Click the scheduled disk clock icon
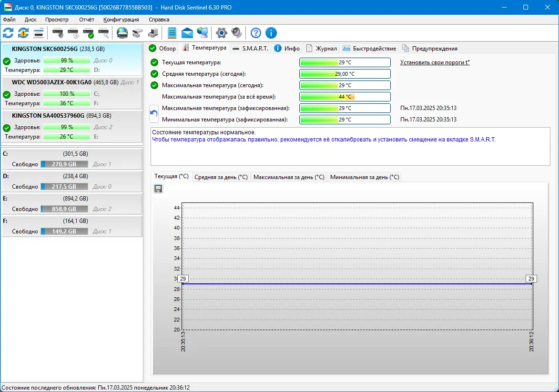This screenshot has width=559, height=392. tap(73, 33)
